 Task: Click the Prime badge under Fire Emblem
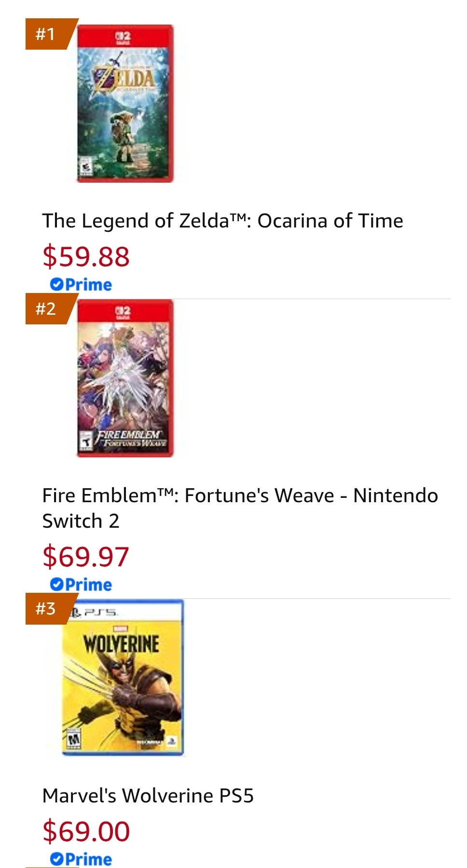pyautogui.click(x=81, y=585)
